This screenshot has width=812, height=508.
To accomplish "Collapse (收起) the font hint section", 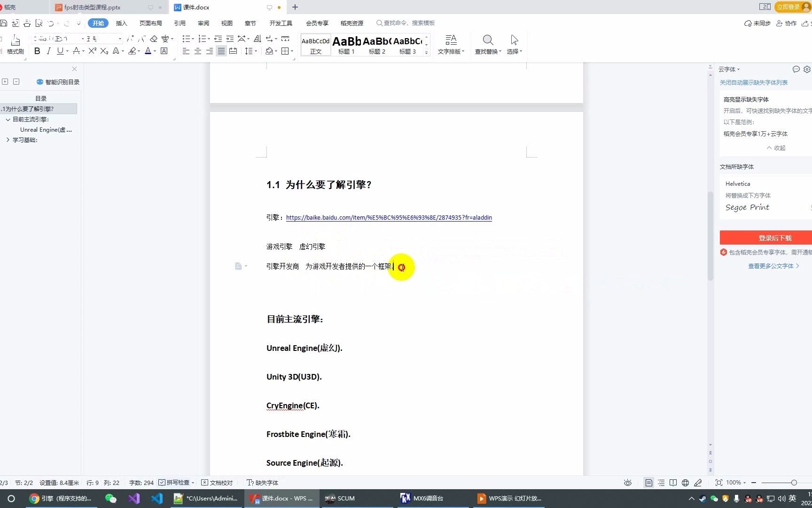I will (x=776, y=148).
